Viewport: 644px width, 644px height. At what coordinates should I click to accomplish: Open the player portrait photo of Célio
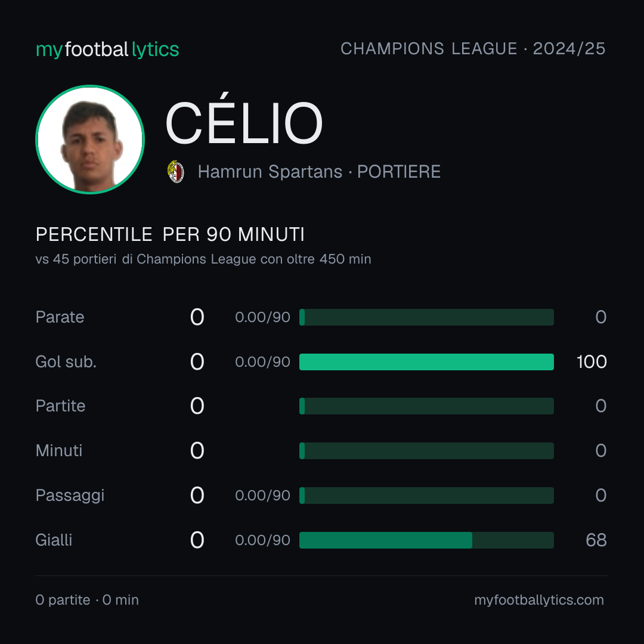(x=90, y=139)
